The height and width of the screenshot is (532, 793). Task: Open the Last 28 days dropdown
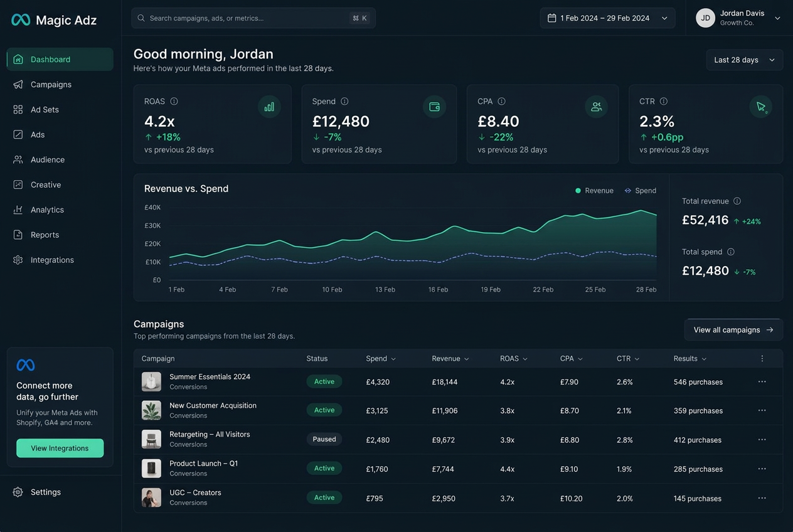[745, 60]
